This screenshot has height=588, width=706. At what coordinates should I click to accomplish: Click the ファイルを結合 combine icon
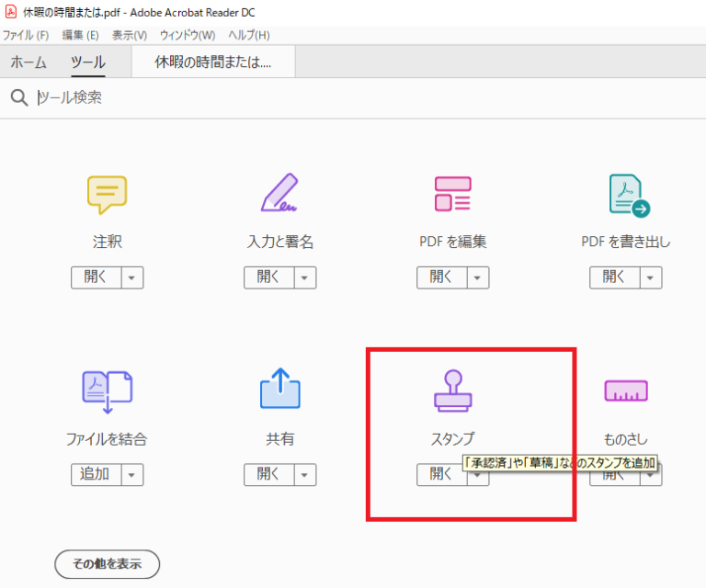(108, 391)
